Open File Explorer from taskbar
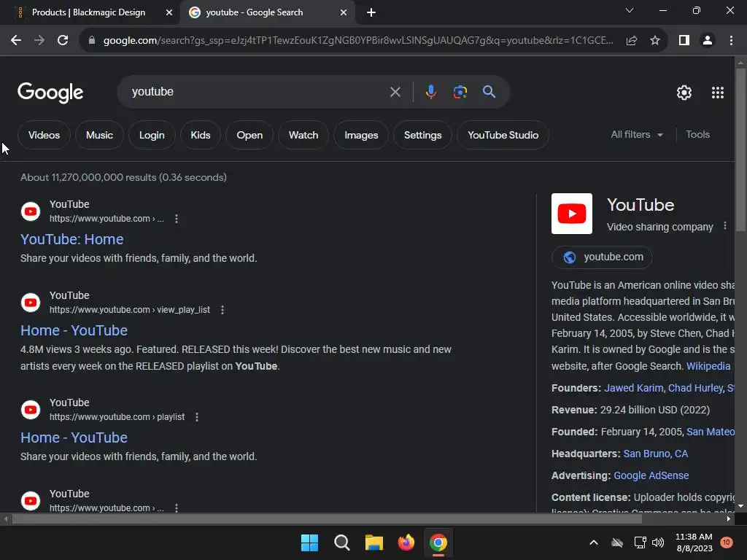Screen dimensions: 747x560 [x=374, y=542]
